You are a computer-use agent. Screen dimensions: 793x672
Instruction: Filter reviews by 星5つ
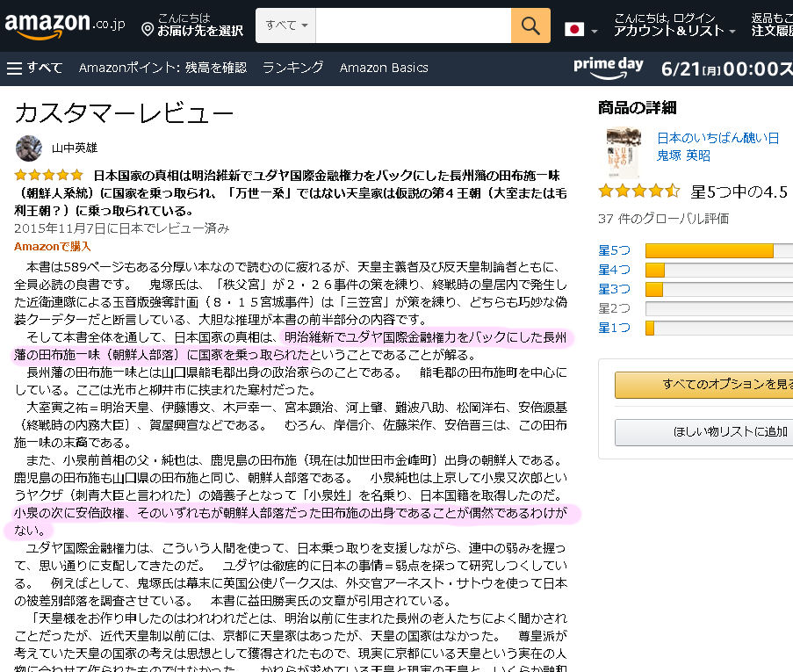(614, 250)
